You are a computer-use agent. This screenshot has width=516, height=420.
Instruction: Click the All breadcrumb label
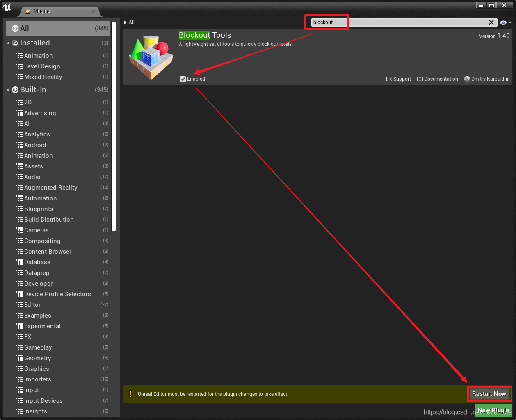click(132, 22)
